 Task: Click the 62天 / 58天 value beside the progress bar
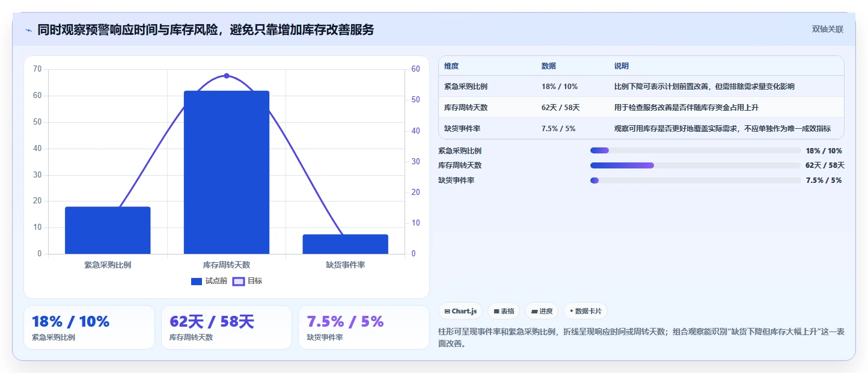(825, 165)
